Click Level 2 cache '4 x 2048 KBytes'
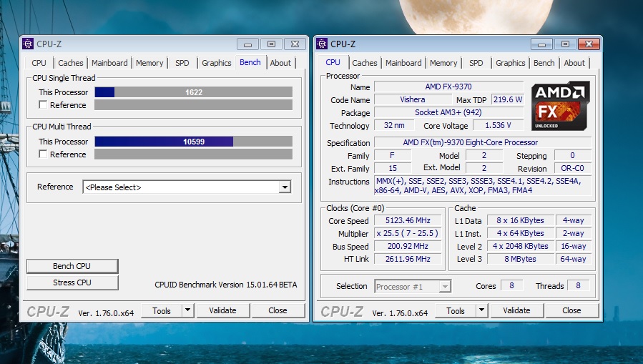The width and height of the screenshot is (643, 364). point(520,246)
